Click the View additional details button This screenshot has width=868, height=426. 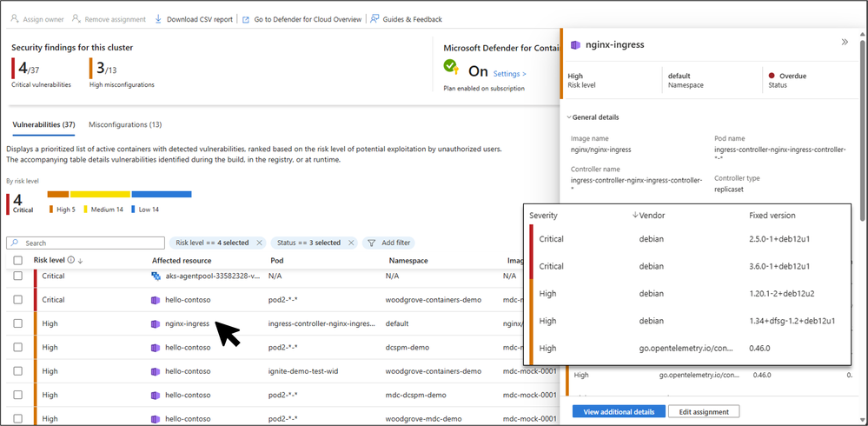619,411
